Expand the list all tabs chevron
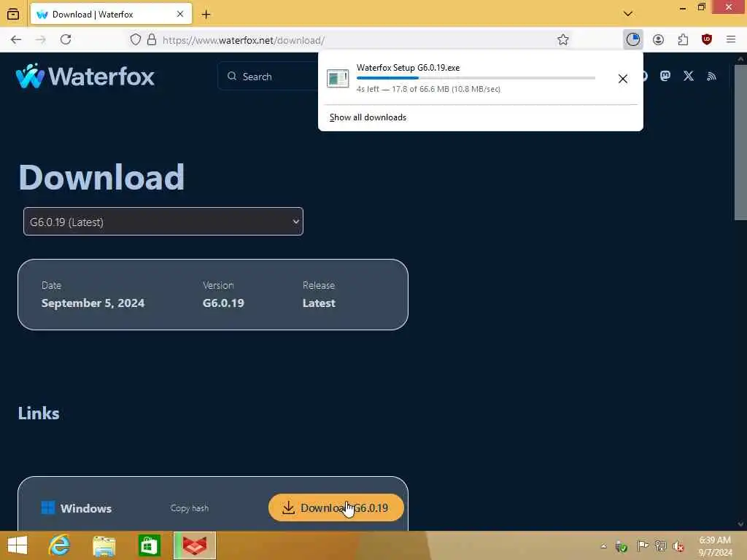 tap(628, 14)
